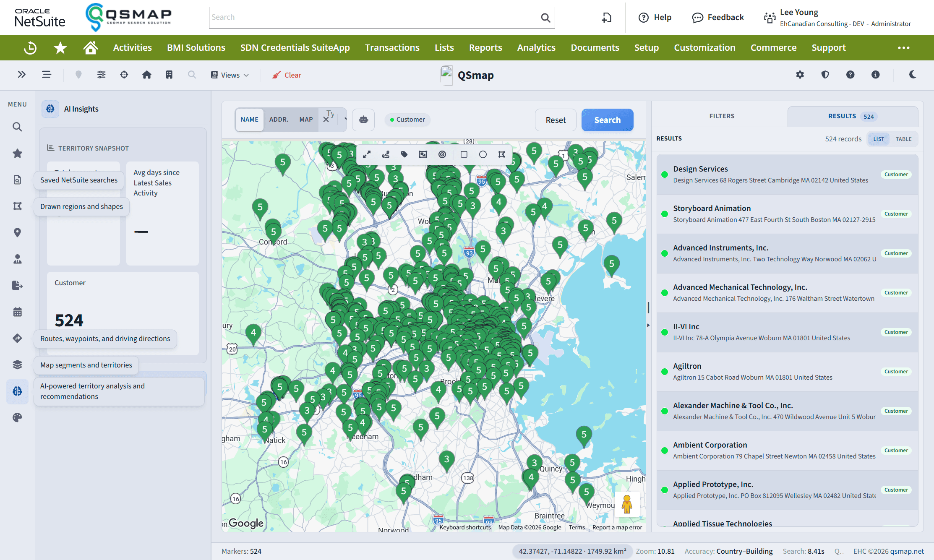The height and width of the screenshot is (560, 934).
Task: Open the Saved NetSuite searches sidebar icon
Action: pos(17,180)
